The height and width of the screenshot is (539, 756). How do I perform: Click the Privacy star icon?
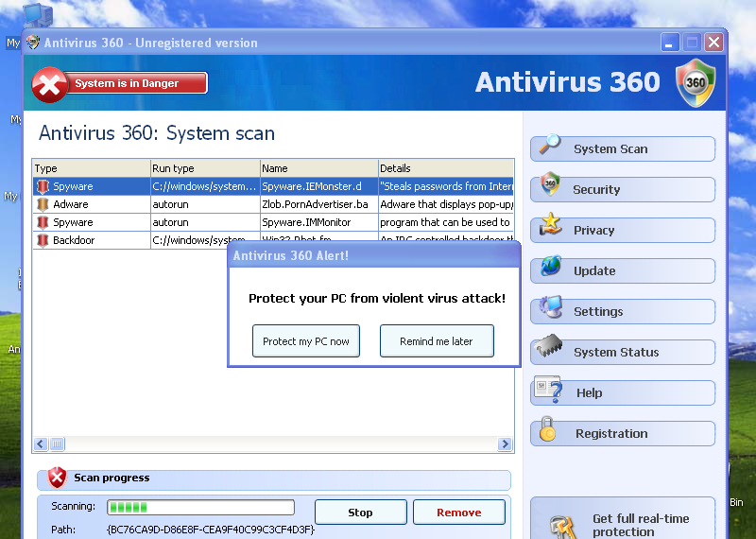click(x=550, y=224)
